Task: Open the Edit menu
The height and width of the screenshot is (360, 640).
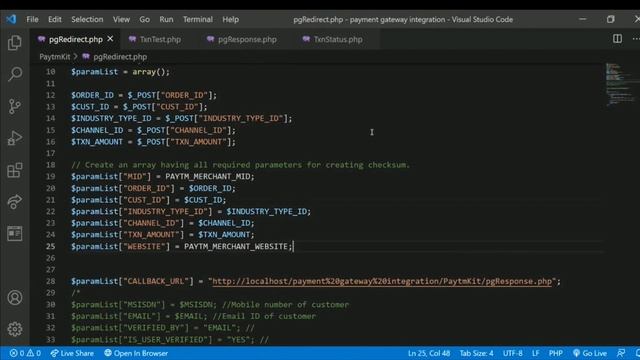Action: tap(55, 19)
